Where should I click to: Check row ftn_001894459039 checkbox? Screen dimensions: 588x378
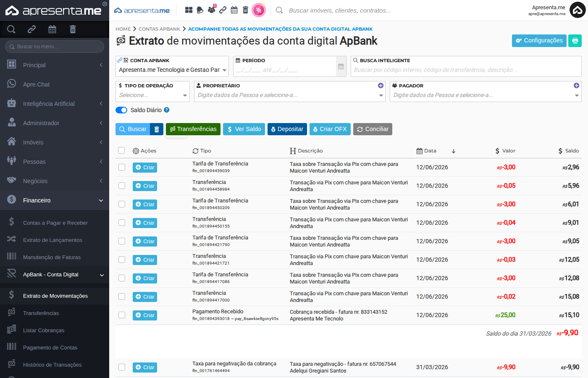point(122,167)
